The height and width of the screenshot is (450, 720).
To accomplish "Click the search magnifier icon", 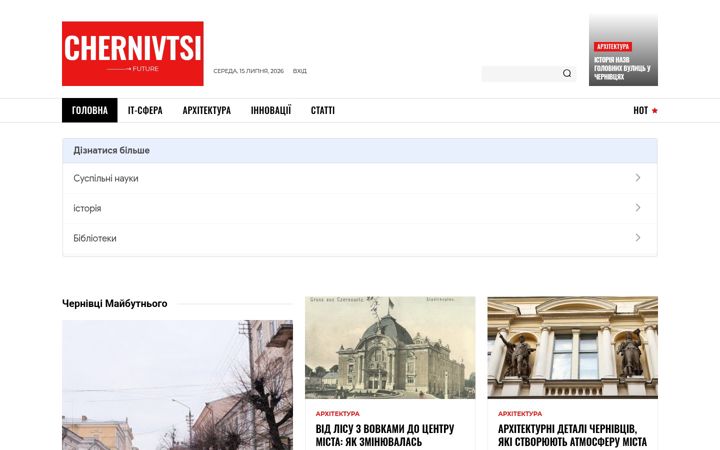I will click(x=567, y=73).
